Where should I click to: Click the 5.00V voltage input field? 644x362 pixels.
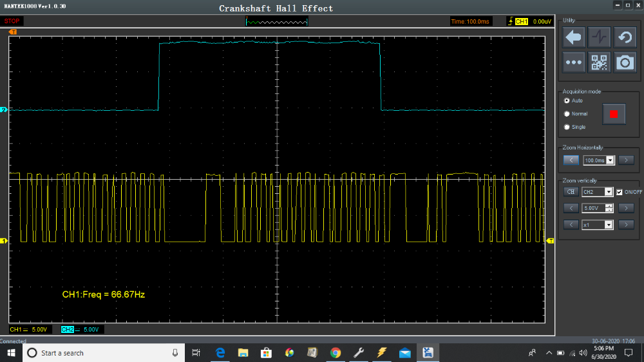594,208
